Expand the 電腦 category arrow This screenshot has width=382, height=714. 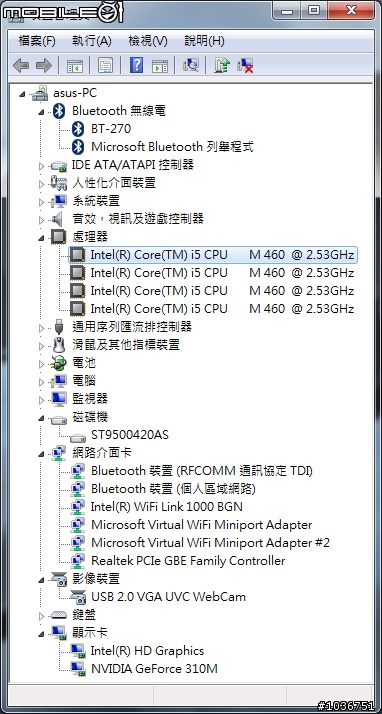pyautogui.click(x=41, y=382)
